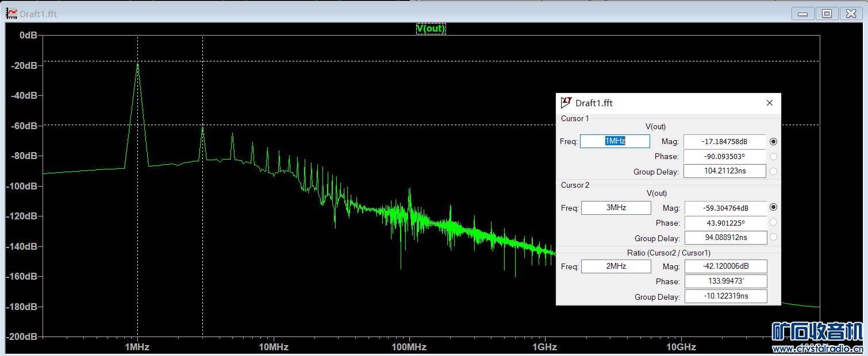Viewport: 868px width, 356px height.
Task: Select Cursor 1 Phase radio button
Action: 773,156
